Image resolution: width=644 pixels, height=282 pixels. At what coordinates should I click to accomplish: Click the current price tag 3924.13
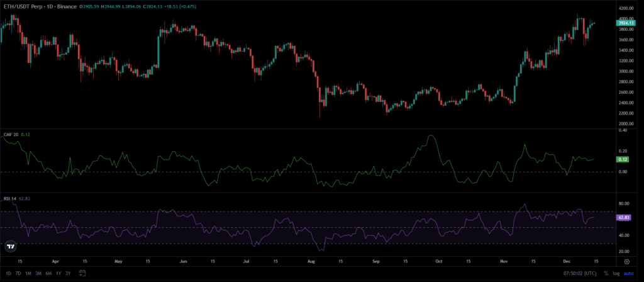pos(626,23)
